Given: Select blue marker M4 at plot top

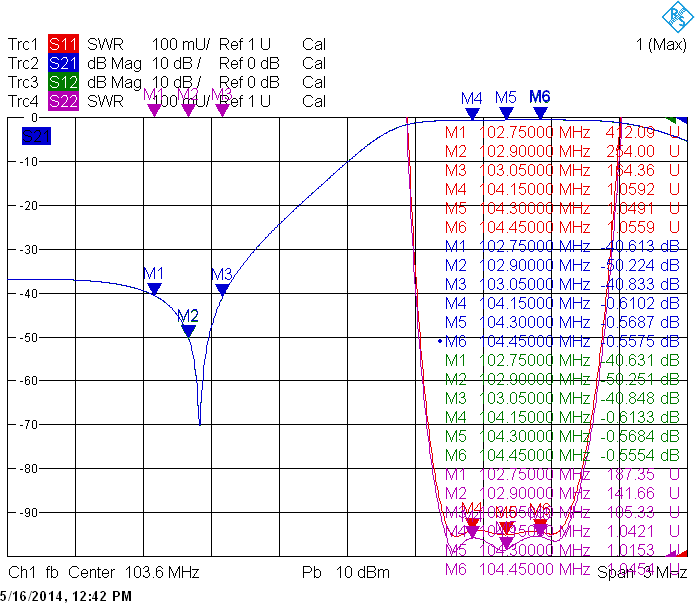Looking at the screenshot, I should (x=472, y=105).
